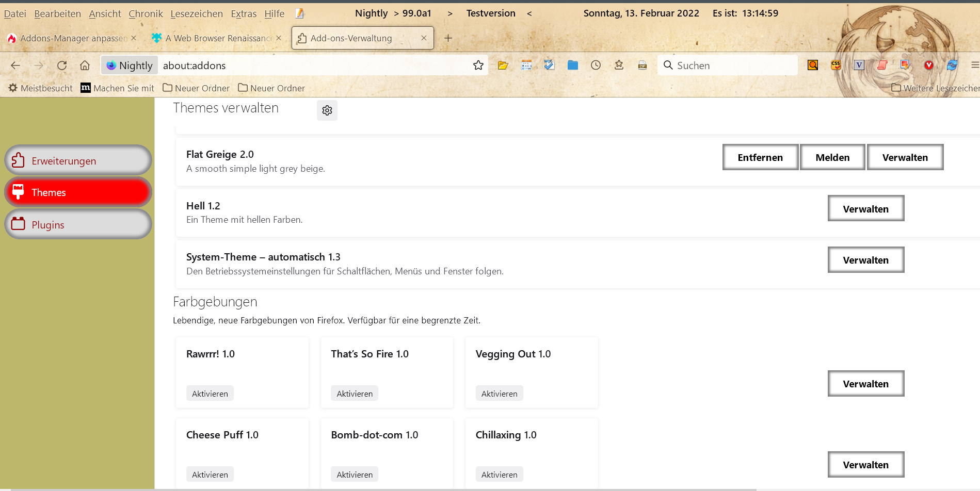Bookmark this page with the star icon
980x491 pixels.
(478, 66)
